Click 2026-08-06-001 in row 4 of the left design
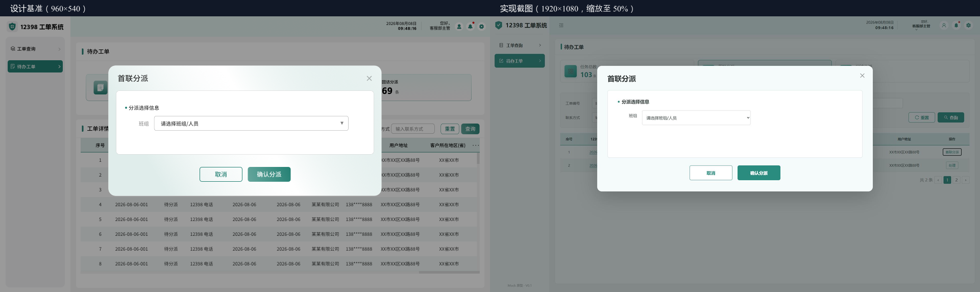Viewport: 980px width, 292px height. (132, 205)
